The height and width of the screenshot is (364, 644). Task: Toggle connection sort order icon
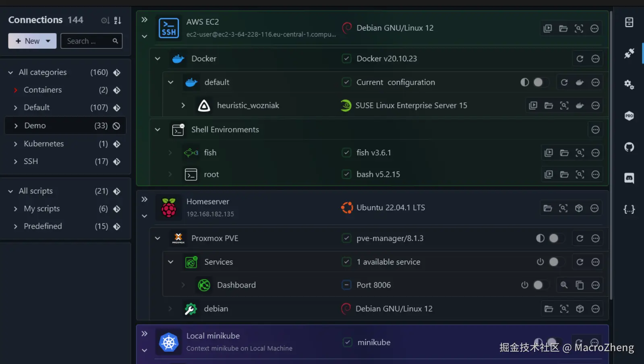pyautogui.click(x=118, y=20)
